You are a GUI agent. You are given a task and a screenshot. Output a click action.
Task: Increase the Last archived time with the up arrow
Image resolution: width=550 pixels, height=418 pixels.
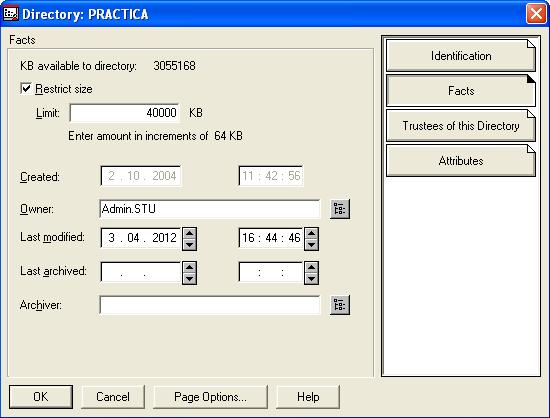[311, 267]
